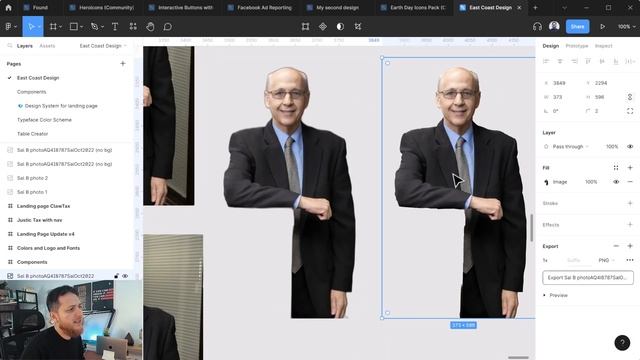
Task: Click the Use as mask icon
Action: (340, 27)
